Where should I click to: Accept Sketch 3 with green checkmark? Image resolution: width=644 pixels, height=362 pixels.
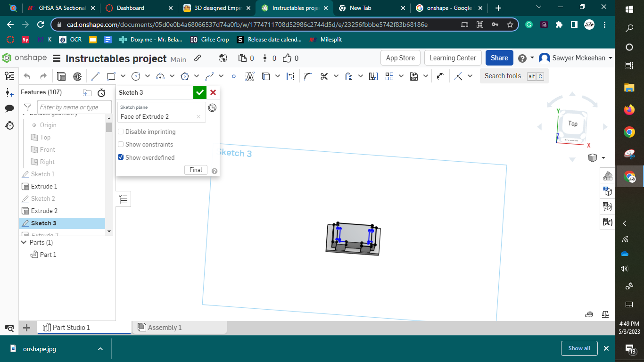point(200,92)
